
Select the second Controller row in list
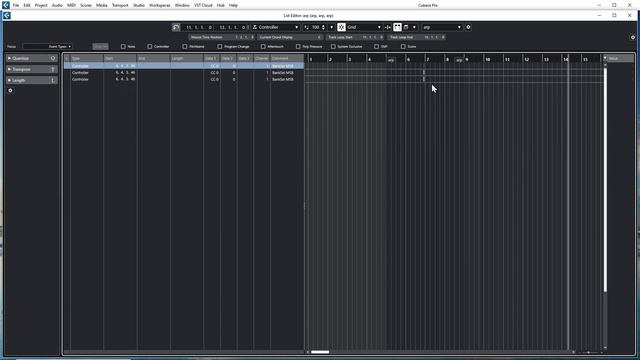pyautogui.click(x=184, y=73)
